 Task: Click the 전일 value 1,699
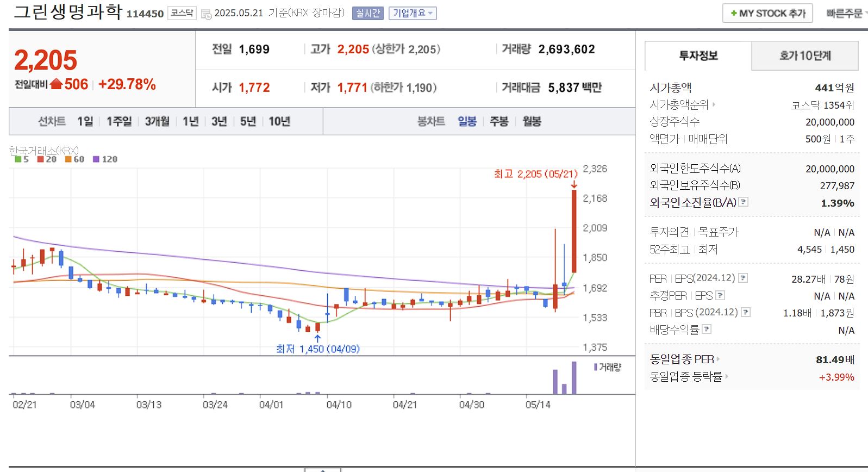point(254,49)
